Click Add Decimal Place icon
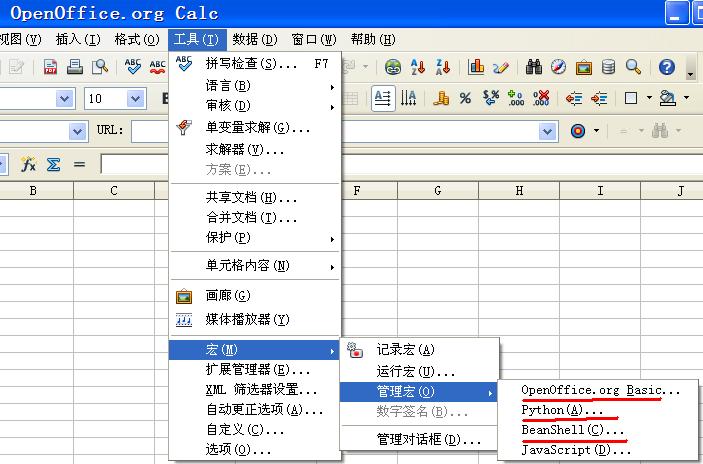This screenshot has height=464, width=703. [x=516, y=98]
